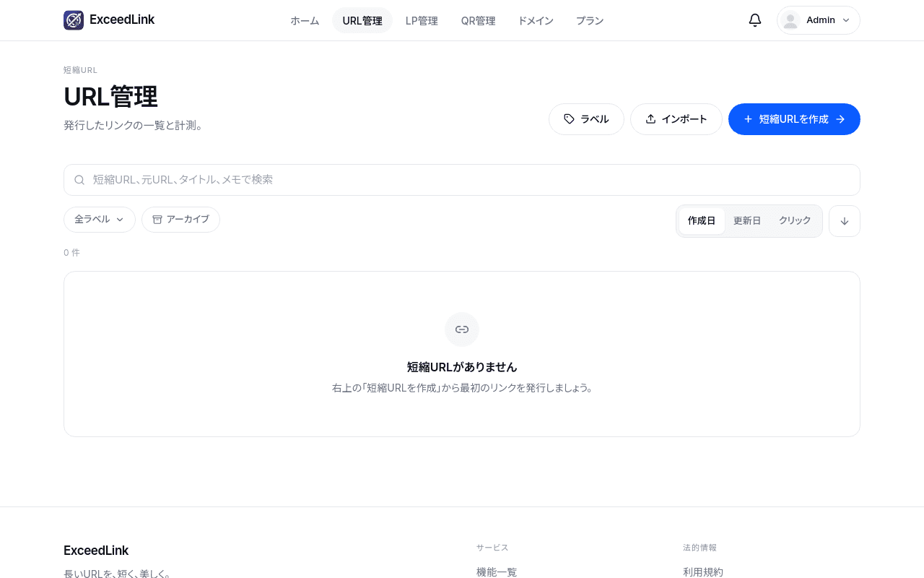
Task: Open 利用規約 footer link
Action: (703, 572)
